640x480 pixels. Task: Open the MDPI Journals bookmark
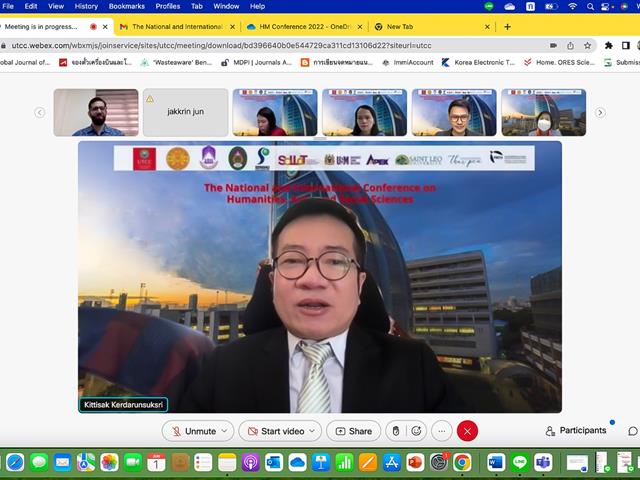click(256, 62)
